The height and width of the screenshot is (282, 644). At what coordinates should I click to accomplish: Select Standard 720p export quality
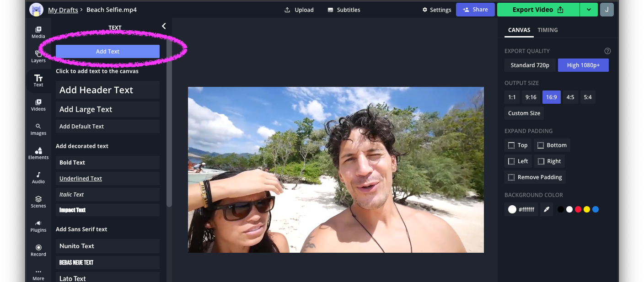pos(530,65)
